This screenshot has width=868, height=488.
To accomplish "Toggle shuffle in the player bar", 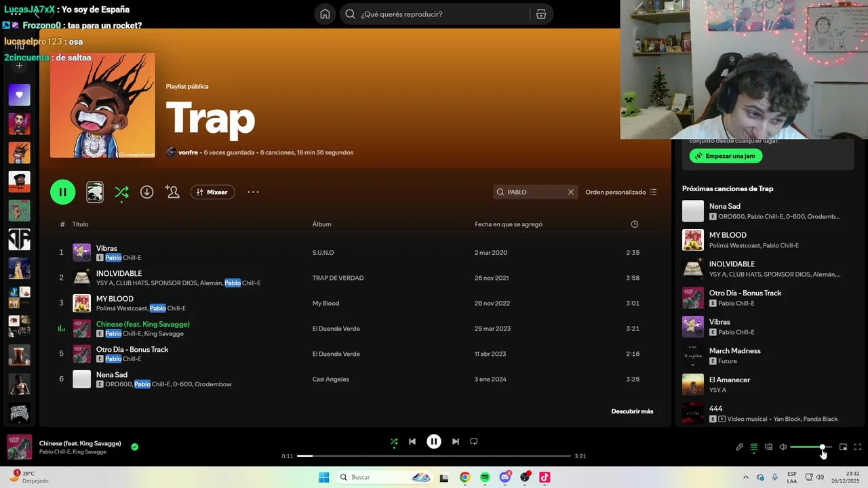I will [394, 442].
